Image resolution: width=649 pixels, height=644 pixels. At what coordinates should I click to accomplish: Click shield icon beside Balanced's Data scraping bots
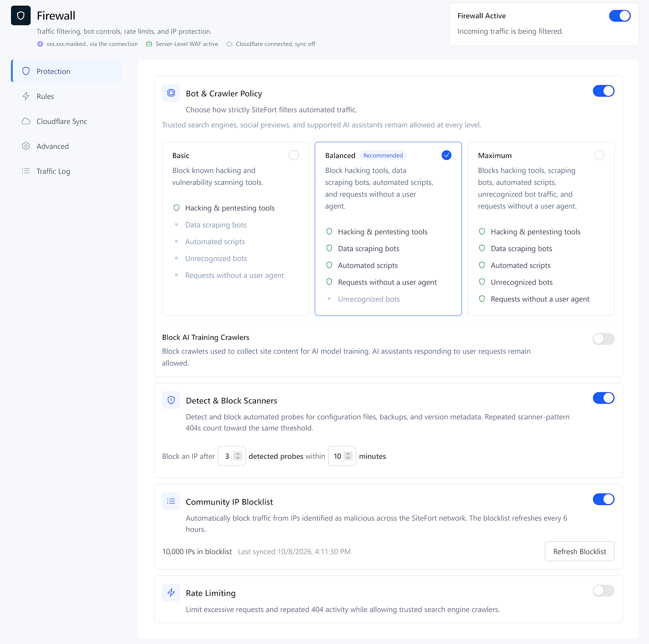pyautogui.click(x=329, y=248)
